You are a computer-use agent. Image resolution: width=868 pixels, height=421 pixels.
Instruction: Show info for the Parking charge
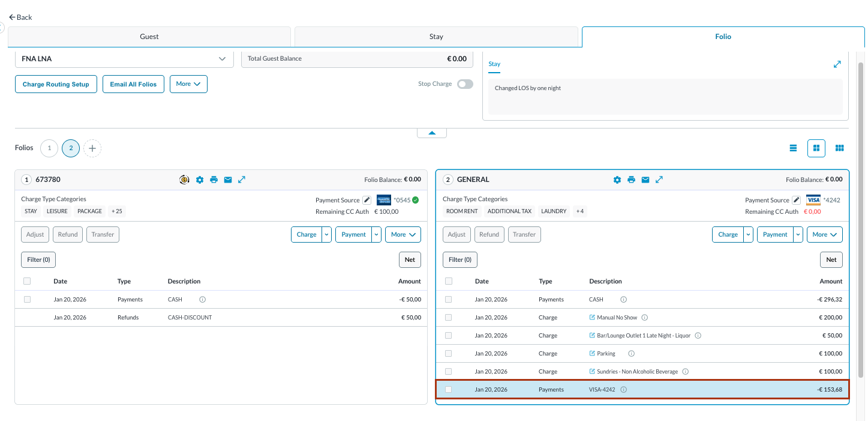[x=631, y=354]
